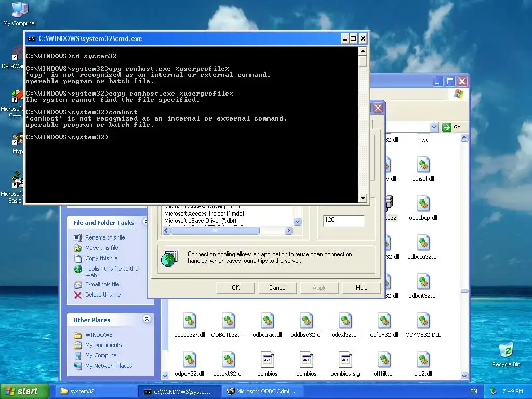Click the EN language indicator
The image size is (532, 399).
click(474, 391)
